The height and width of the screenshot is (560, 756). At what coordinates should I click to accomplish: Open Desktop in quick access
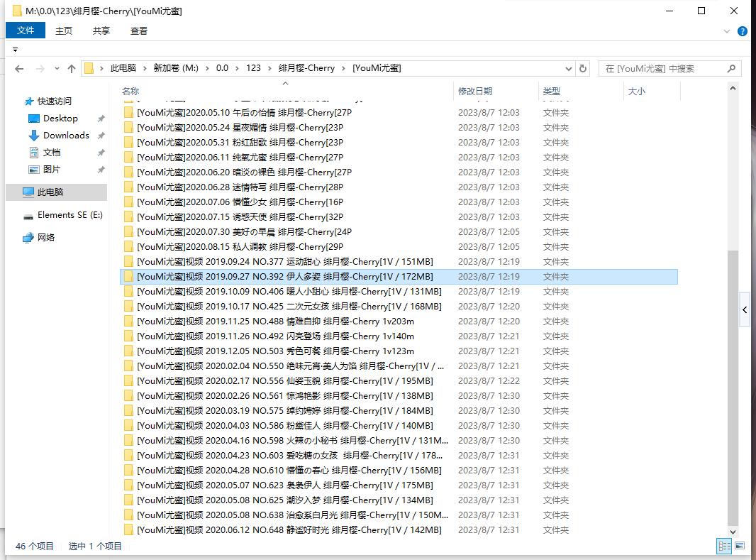pyautogui.click(x=60, y=119)
